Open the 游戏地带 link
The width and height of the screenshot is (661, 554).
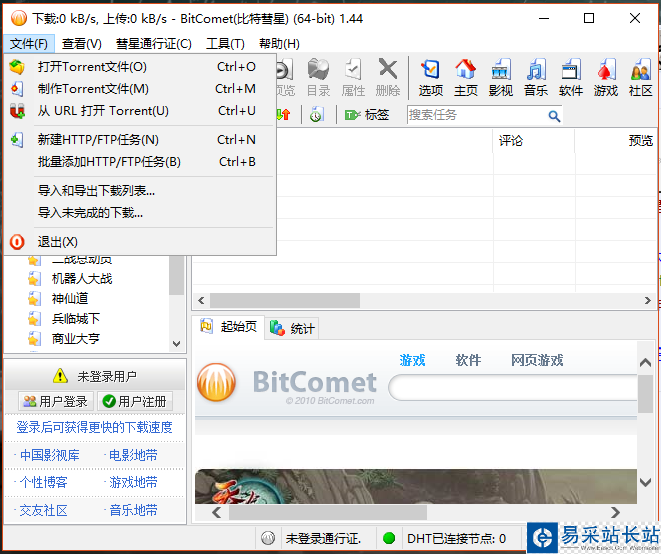133,482
